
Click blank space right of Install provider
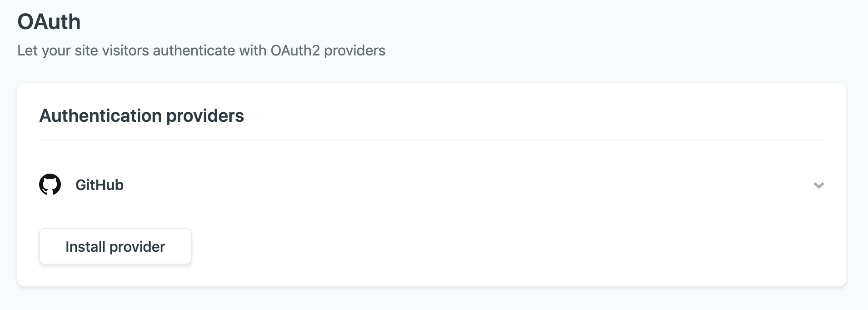coord(454,246)
